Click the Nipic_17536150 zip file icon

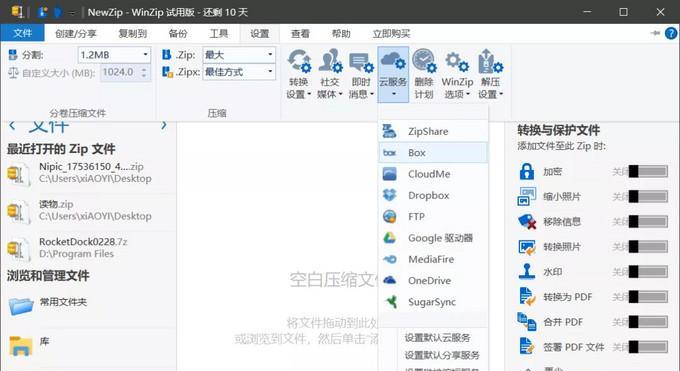tap(19, 174)
